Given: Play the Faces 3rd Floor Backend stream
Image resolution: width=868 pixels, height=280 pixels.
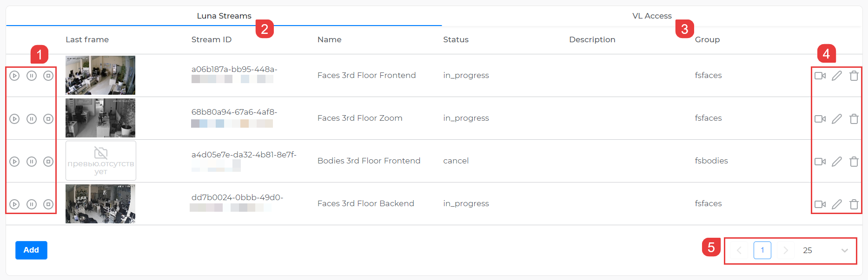Looking at the screenshot, I should tap(14, 204).
